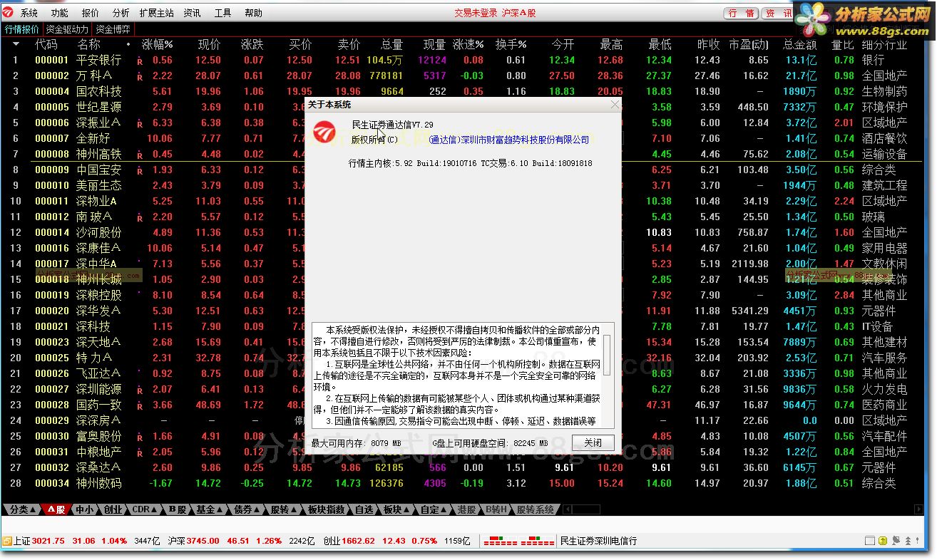Image resolution: width=937 pixels, height=560 pixels.
Task: Switch to 资金驱动力 tab
Action: click(67, 29)
